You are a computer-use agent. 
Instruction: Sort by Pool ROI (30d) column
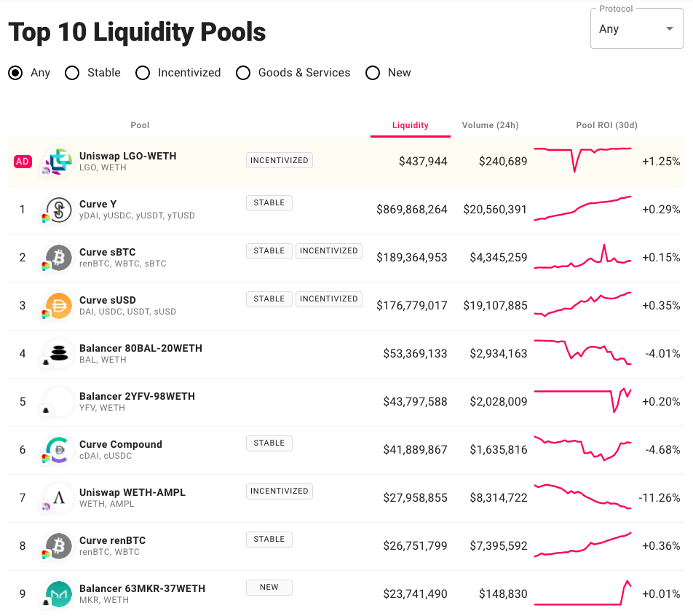click(x=606, y=125)
